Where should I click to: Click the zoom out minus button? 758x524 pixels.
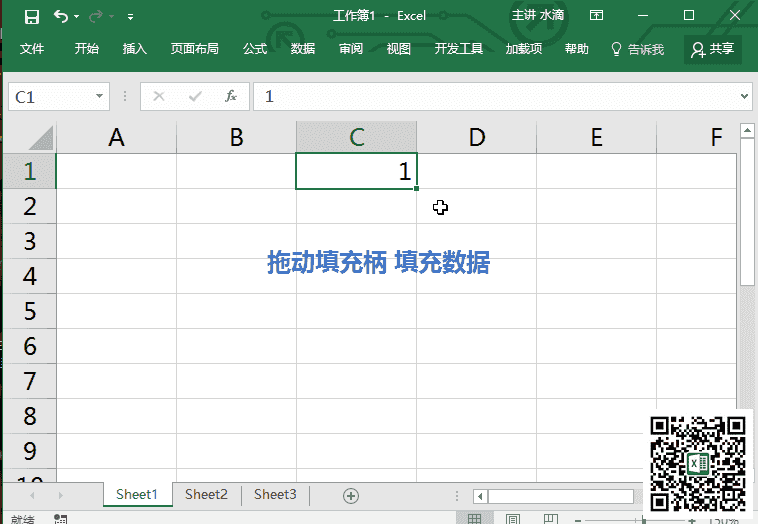pyautogui.click(x=578, y=521)
